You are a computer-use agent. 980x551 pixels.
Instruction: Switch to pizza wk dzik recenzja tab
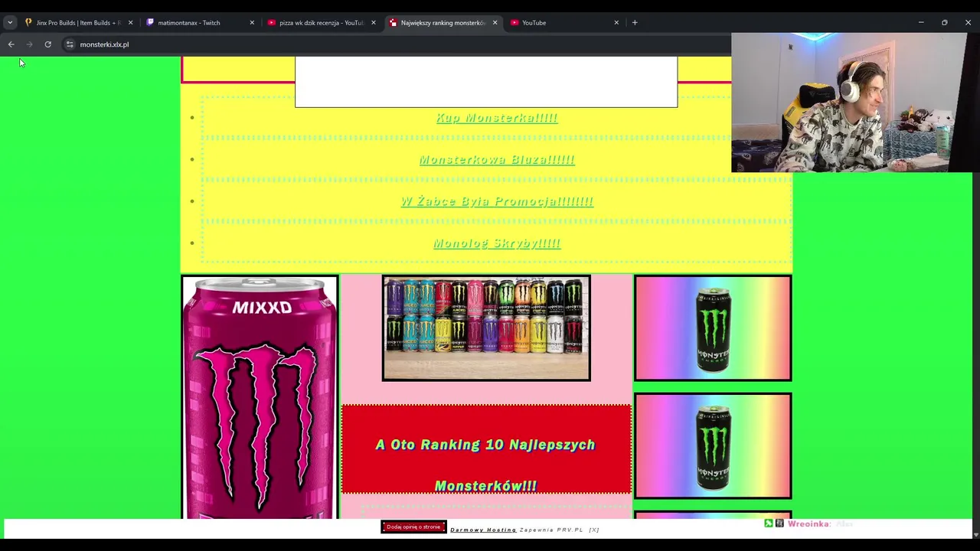[x=322, y=23]
